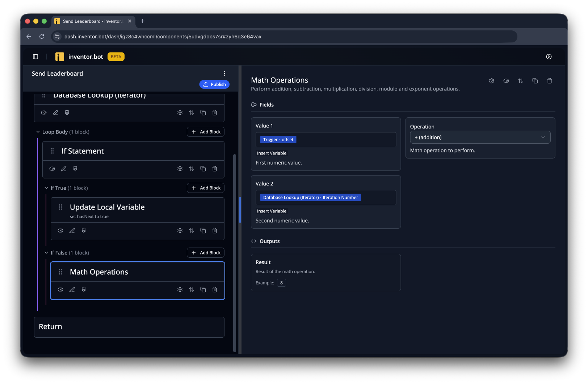
Task: Click reorder arrows on Database Lookup block
Action: 192,113
